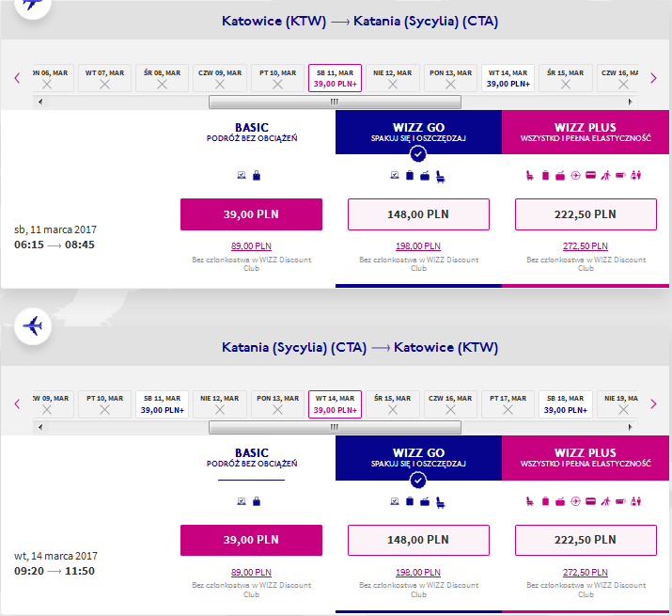Click the seat selection icon under WIZZ GO for the 11 marca flight

[x=441, y=177]
